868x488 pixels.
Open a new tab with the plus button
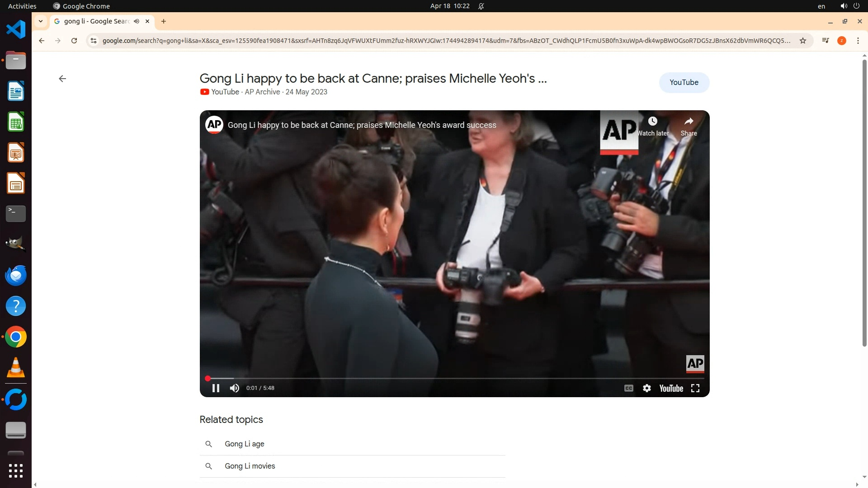click(x=164, y=21)
